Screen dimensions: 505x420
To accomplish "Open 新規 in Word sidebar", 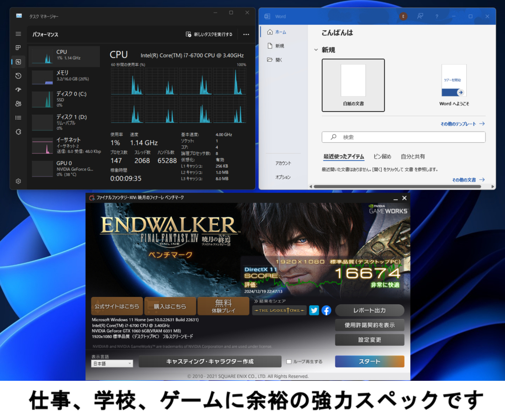I will pyautogui.click(x=276, y=46).
